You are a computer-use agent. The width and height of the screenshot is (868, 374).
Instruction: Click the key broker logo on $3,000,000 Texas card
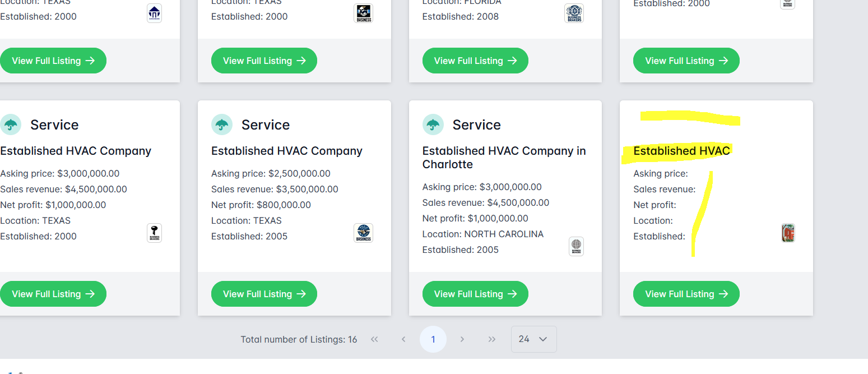click(154, 233)
